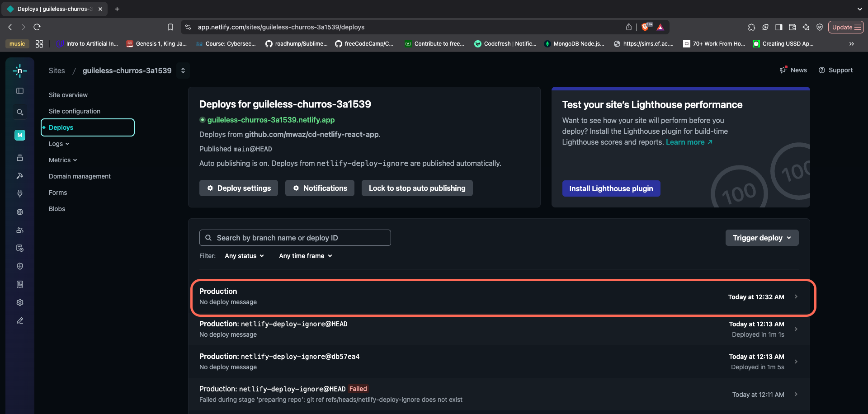868x414 pixels.
Task: Open Support in the top bar
Action: 835,70
